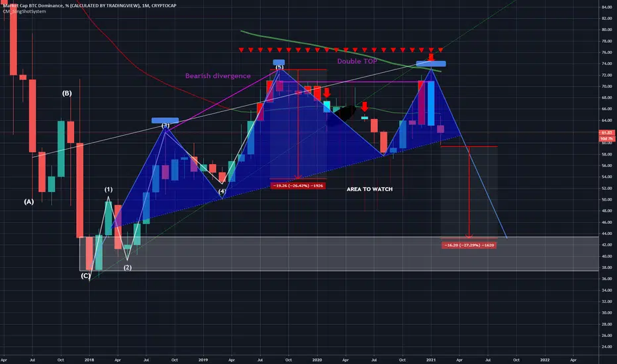The width and height of the screenshot is (617, 364).
Task: Click the blue marker above wave (3)
Action: 166,120
